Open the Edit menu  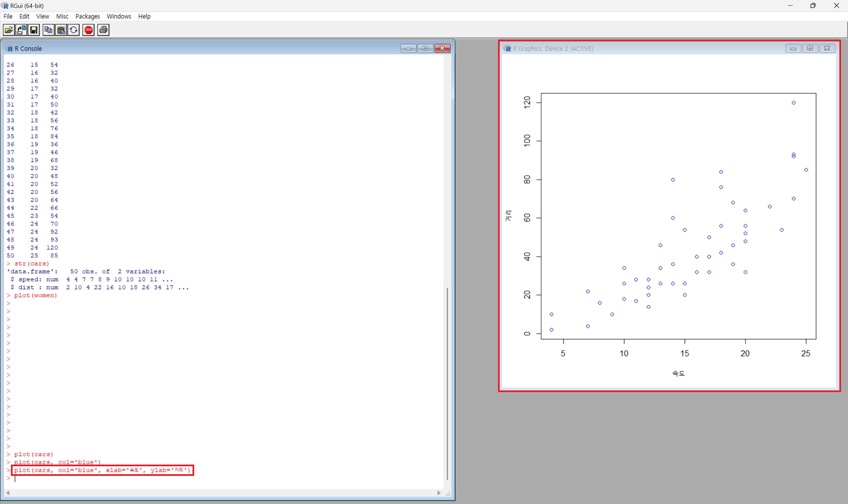(24, 16)
